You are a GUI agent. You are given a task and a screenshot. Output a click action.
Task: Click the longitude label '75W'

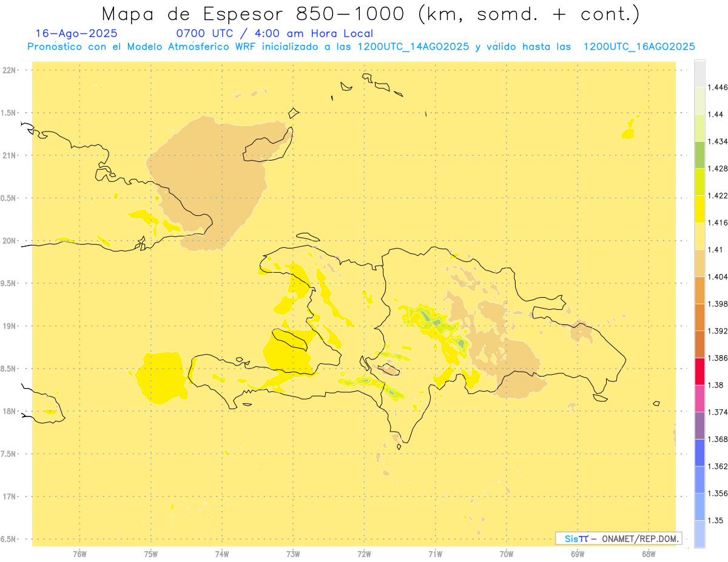[x=151, y=554]
